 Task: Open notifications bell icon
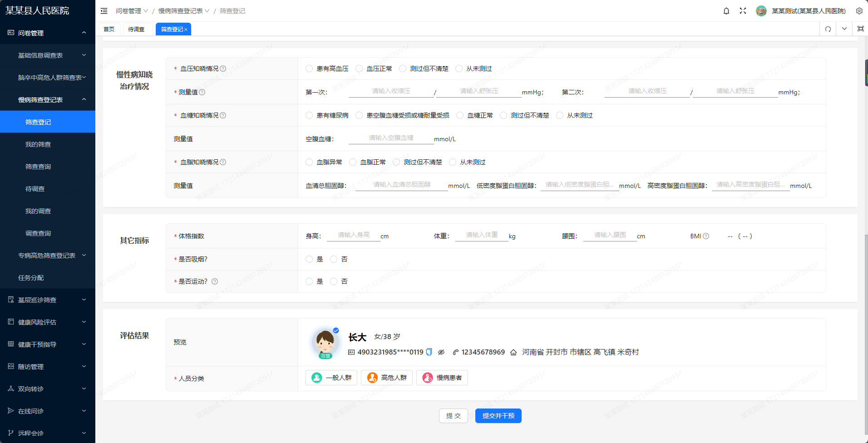click(726, 11)
